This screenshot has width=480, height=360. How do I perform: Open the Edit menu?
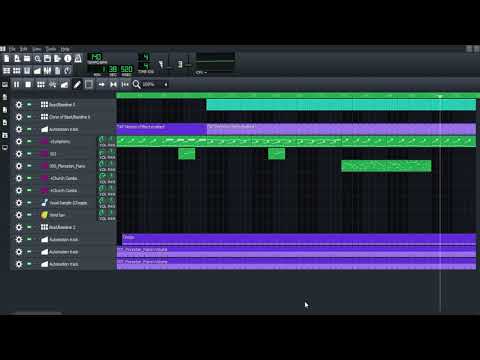point(24,49)
